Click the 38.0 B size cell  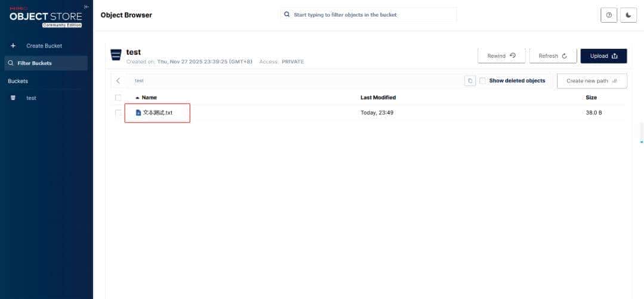(594, 113)
